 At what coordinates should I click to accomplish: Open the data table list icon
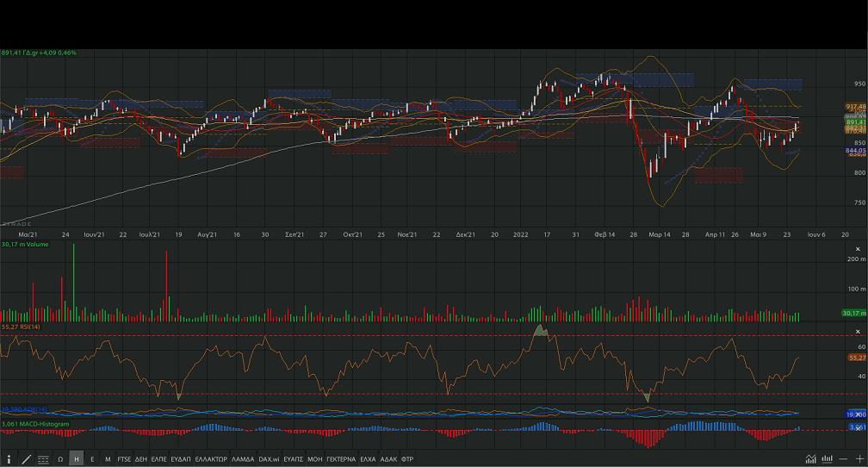pyautogui.click(x=43, y=459)
